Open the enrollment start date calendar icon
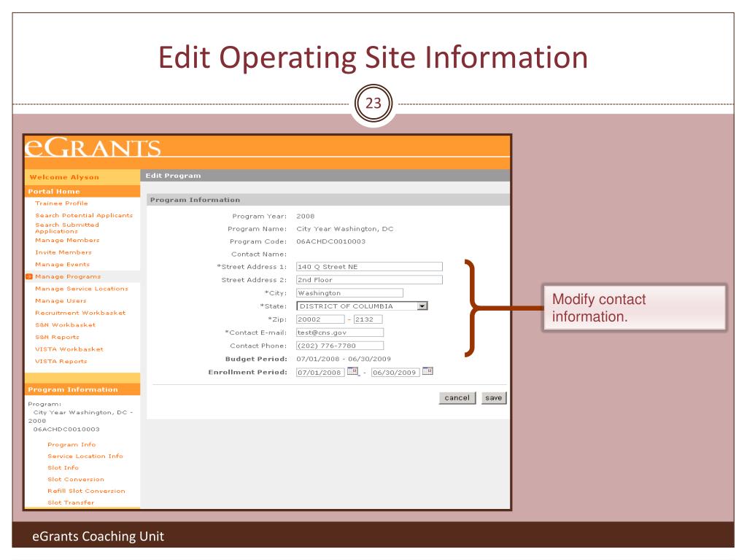The image size is (747, 560). (352, 371)
